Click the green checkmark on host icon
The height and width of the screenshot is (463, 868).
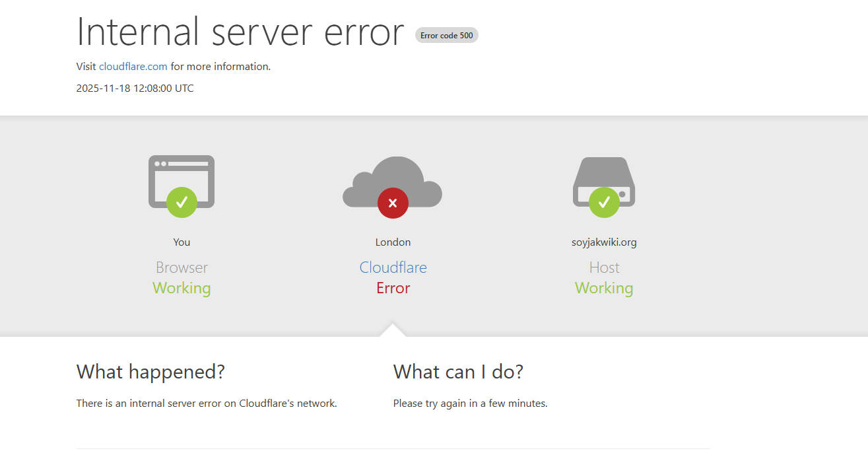click(604, 202)
